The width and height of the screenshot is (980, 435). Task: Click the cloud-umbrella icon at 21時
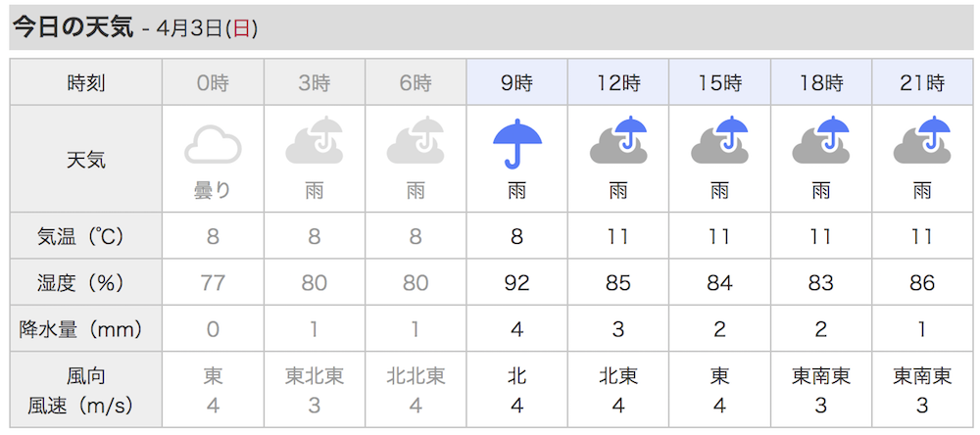point(922,140)
